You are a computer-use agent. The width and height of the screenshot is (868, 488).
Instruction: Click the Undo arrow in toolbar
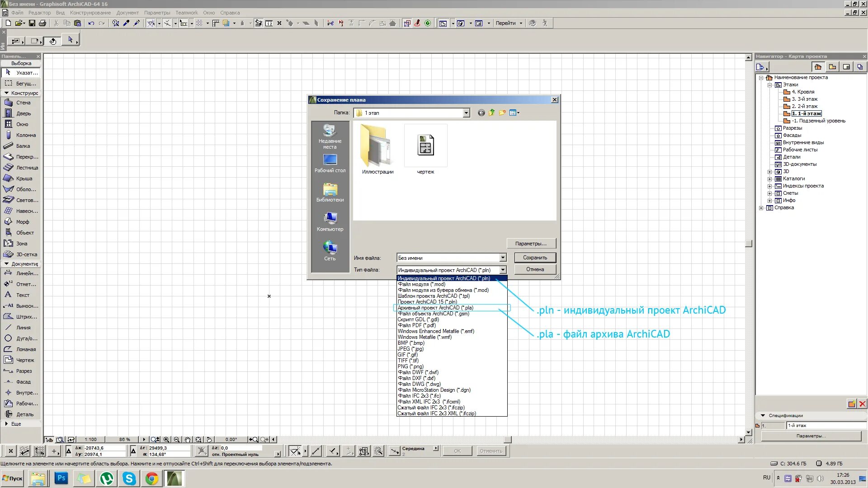[91, 23]
